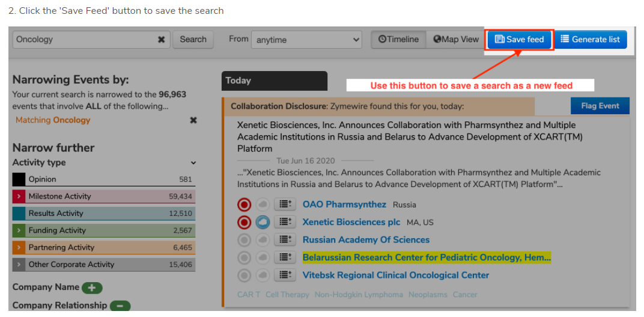Collapse the Activity type section chevron
644x317 pixels.
(193, 163)
